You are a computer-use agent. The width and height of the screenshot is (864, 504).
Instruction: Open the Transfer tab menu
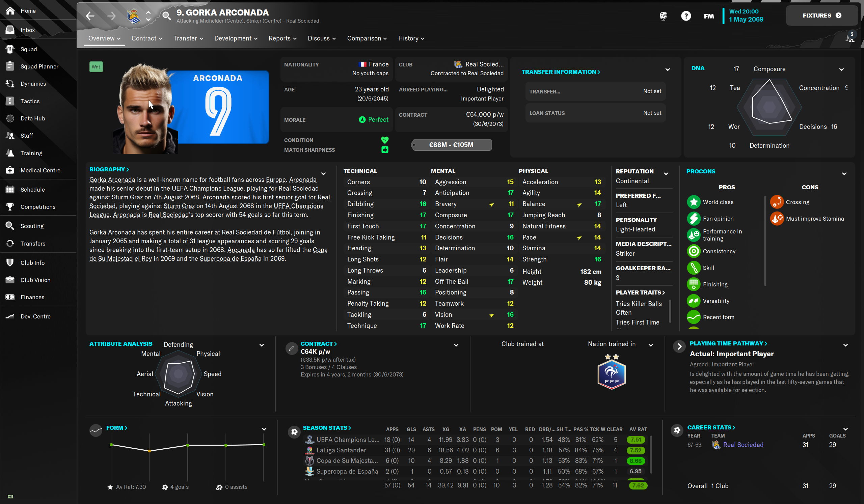[188, 38]
